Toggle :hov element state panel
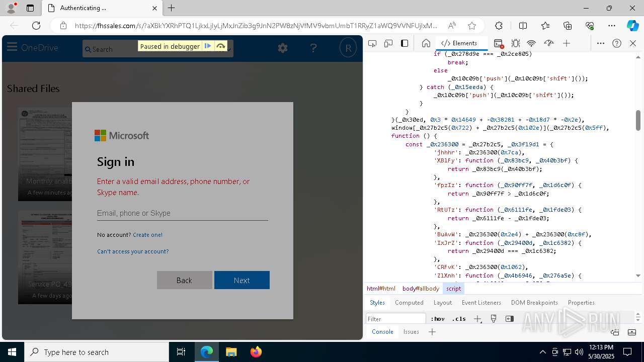 coord(438,319)
